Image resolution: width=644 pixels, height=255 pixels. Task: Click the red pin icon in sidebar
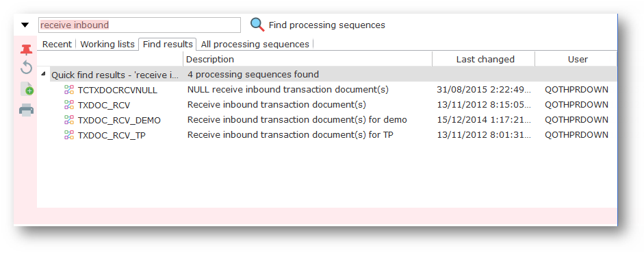pos(26,50)
